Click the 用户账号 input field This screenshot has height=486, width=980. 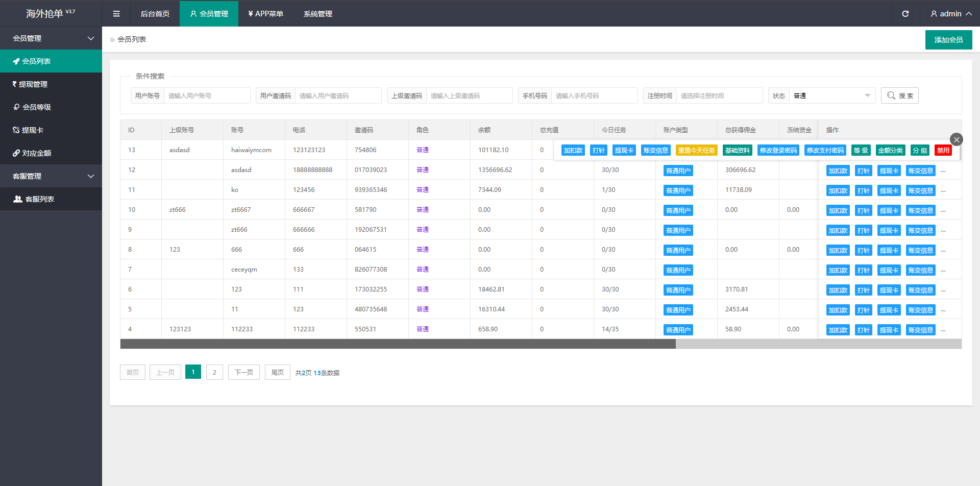point(207,96)
